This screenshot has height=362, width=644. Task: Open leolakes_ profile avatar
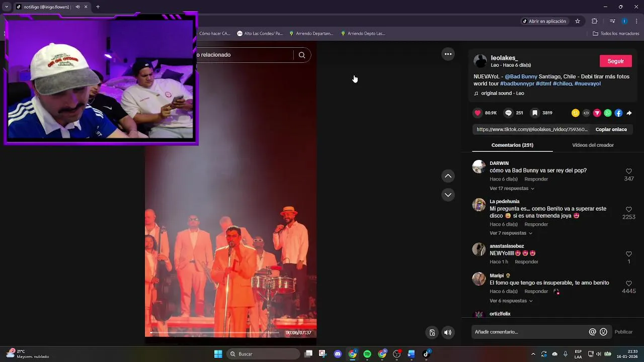(x=480, y=61)
